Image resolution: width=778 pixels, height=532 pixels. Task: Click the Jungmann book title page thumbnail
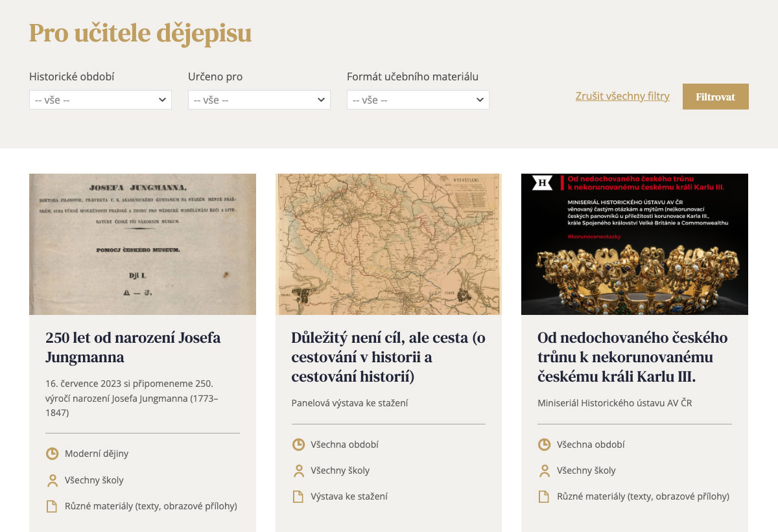tap(143, 244)
